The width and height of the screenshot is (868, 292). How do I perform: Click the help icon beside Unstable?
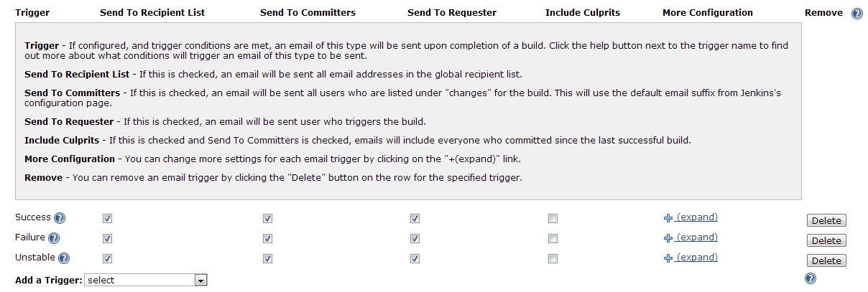point(64,258)
